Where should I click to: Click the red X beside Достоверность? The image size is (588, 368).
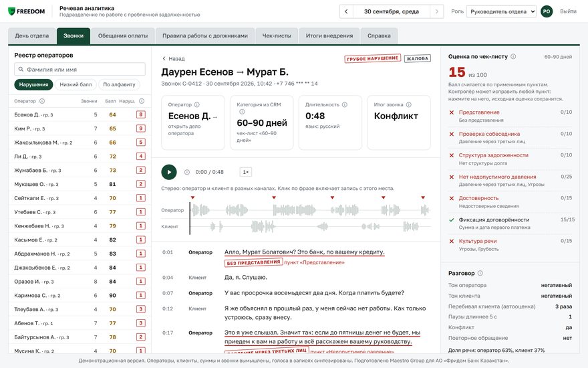point(452,198)
